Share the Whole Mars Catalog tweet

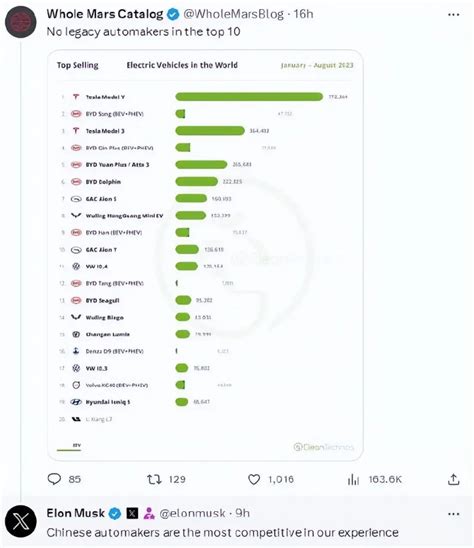[x=453, y=479]
